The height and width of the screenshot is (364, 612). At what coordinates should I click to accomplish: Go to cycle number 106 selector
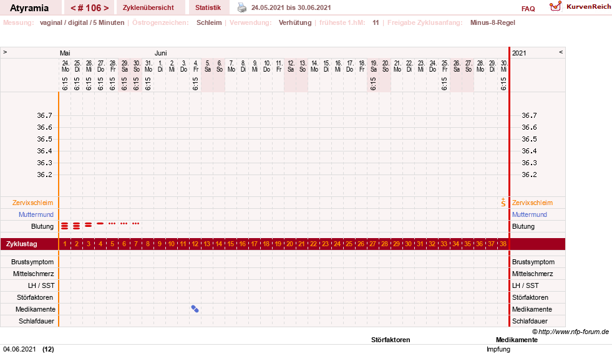90,7
